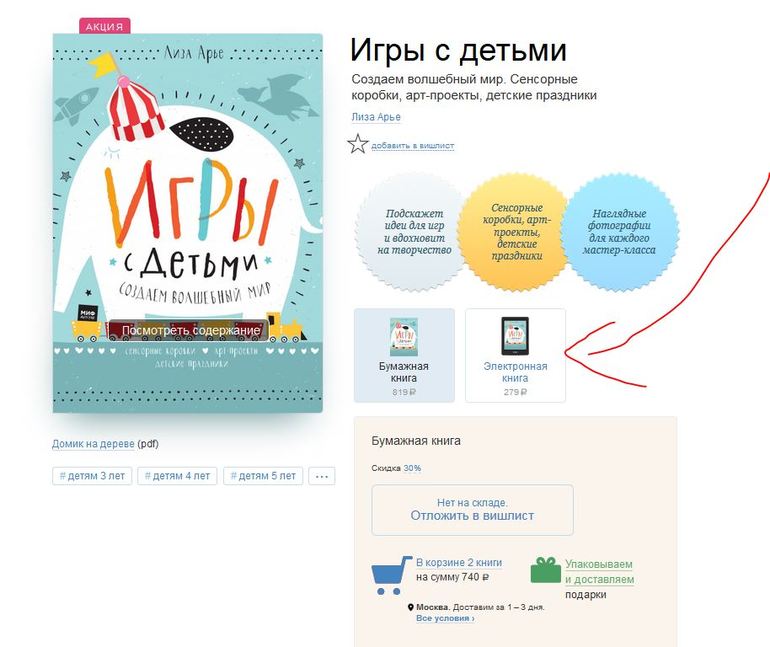Click the yellow Сенсорные коробки badge
Image resolution: width=770 pixels, height=647 pixels.
[517, 231]
